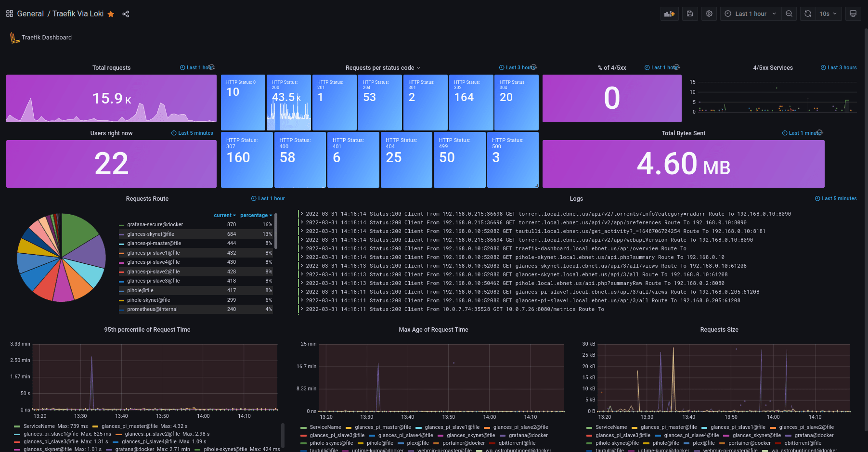Toggle grafana-secure@docker series in pie legend
The image size is (868, 452).
click(x=155, y=224)
